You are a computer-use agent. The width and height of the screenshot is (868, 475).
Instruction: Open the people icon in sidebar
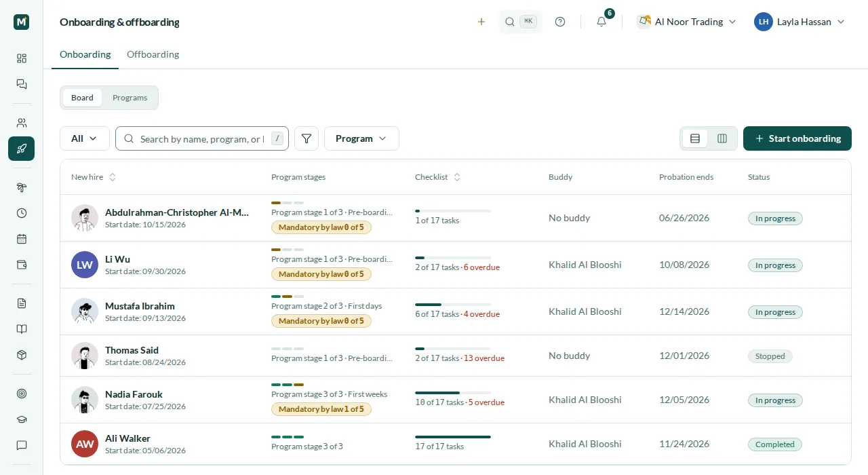click(x=22, y=123)
